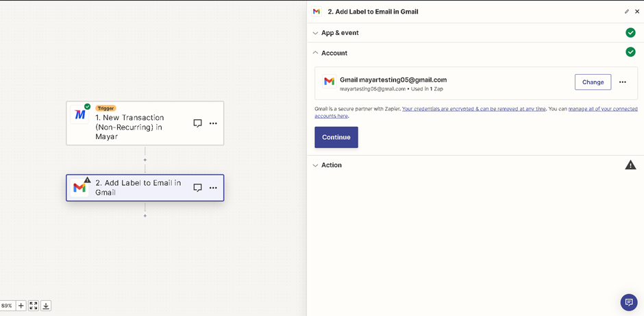Open comments on the Mayar trigger step

point(197,123)
